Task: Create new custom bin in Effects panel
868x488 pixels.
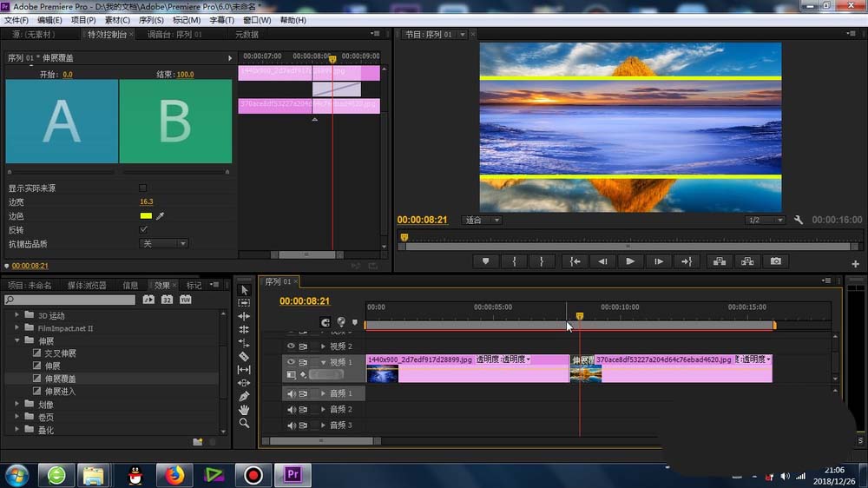Action: [198, 441]
